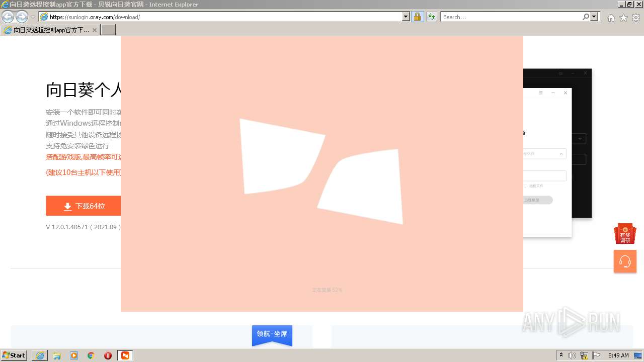Screen dimensions: 644x362
Task: Click the installer progress text 正在安装 52%
Action: click(327, 290)
